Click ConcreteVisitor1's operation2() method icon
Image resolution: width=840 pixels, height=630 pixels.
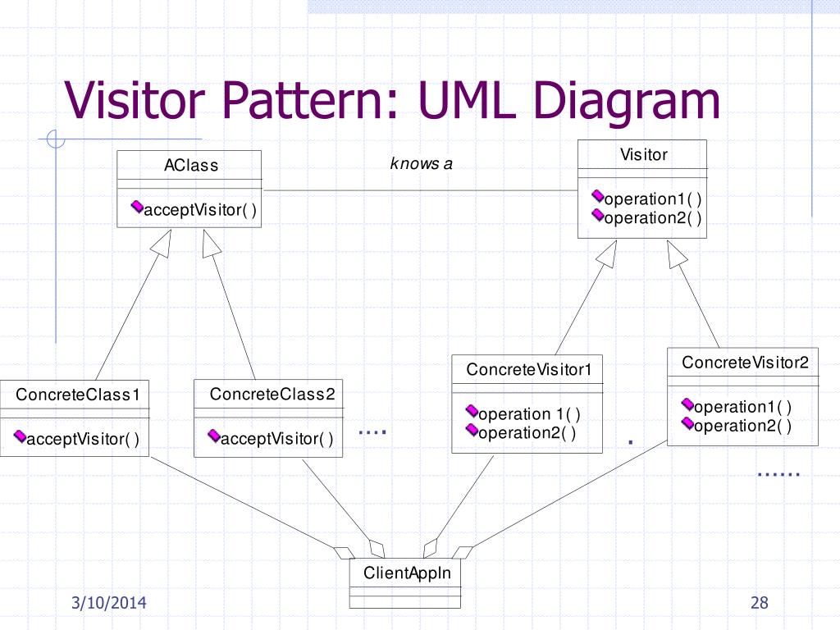click(472, 430)
